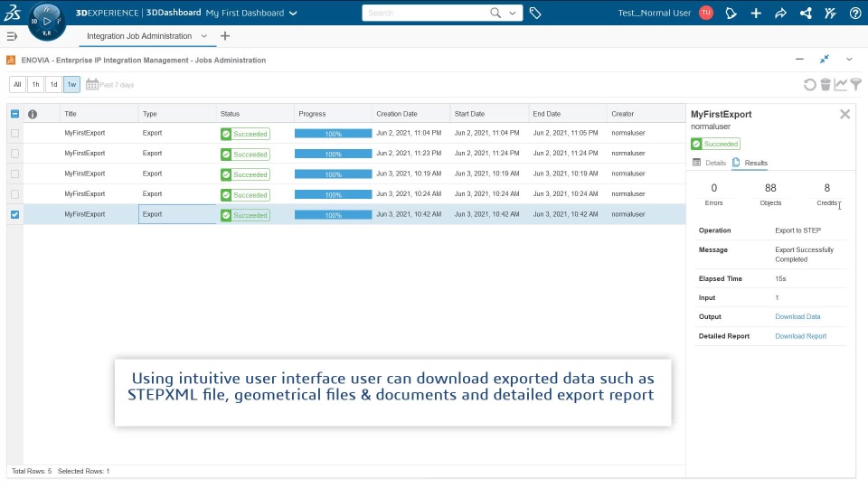Check the job created 11:23 PM
The width and height of the screenshot is (868, 488).
(15, 154)
